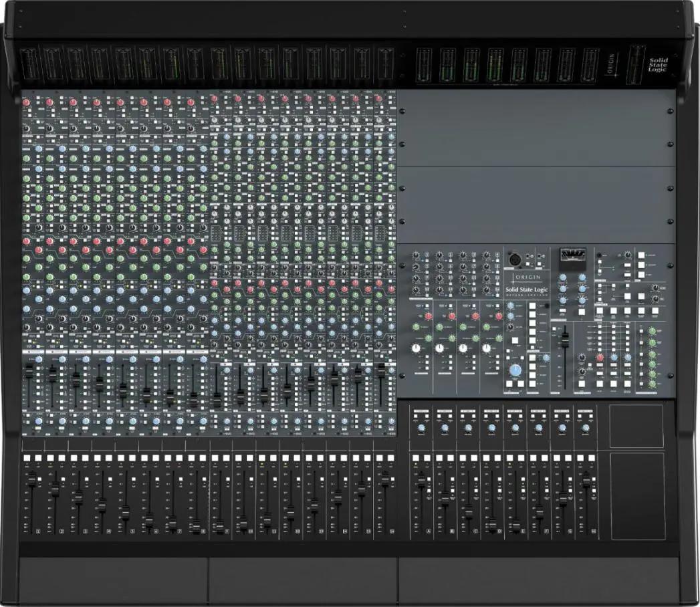Screen dimensions: 700x607
Task: Click the blue knob above group A fader
Action: 421,428
